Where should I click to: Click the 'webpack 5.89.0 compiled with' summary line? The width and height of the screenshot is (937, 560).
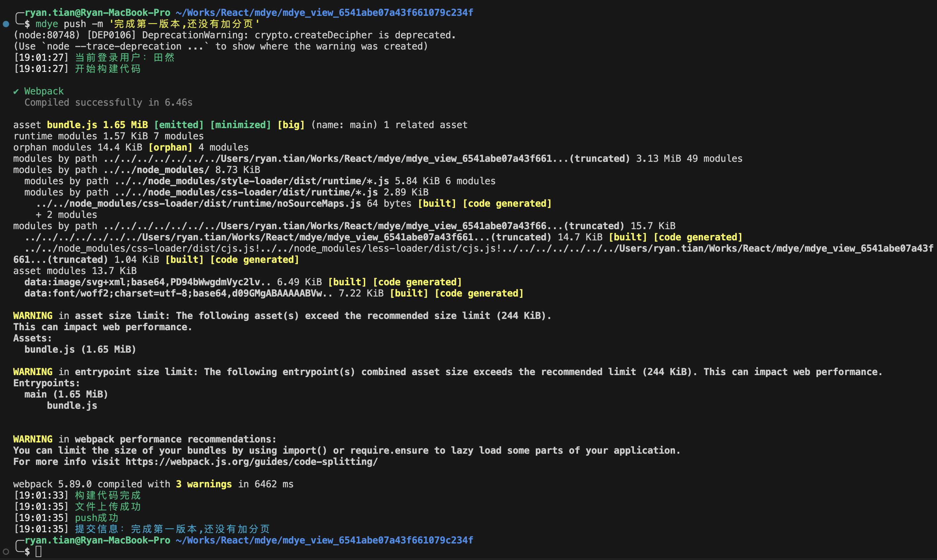(x=153, y=484)
